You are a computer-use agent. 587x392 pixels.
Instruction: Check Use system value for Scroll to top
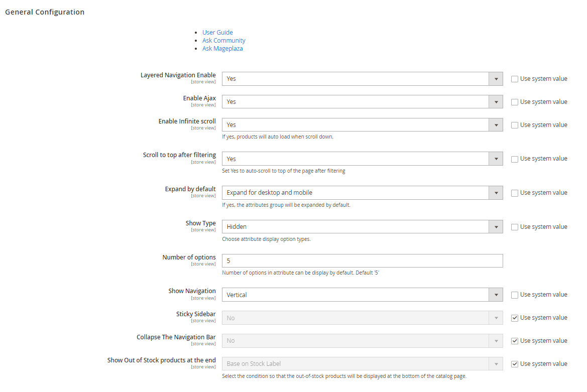click(x=515, y=159)
